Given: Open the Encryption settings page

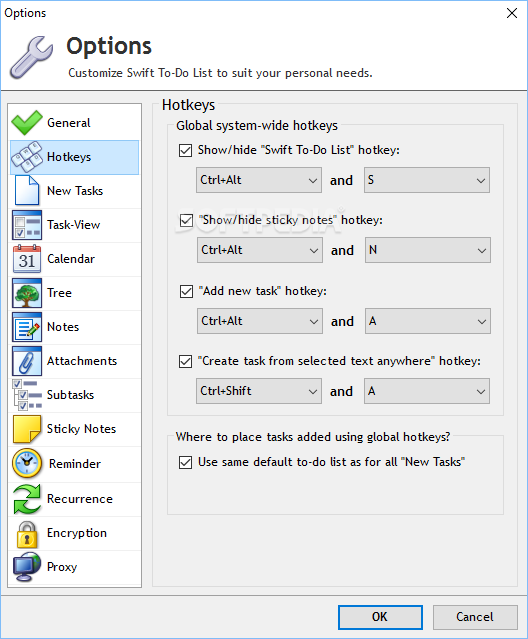Looking at the screenshot, I should (x=75, y=533).
